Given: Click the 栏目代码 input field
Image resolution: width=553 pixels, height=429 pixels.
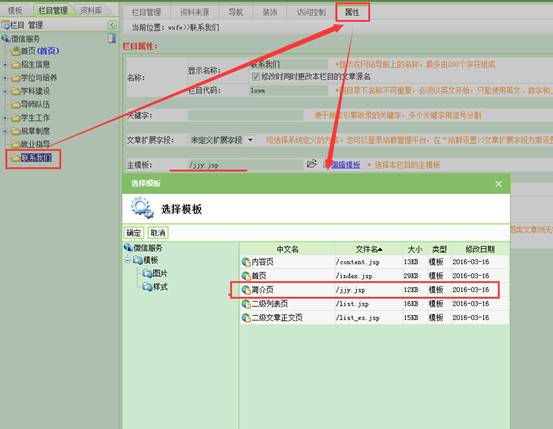Looking at the screenshot, I should tap(289, 91).
